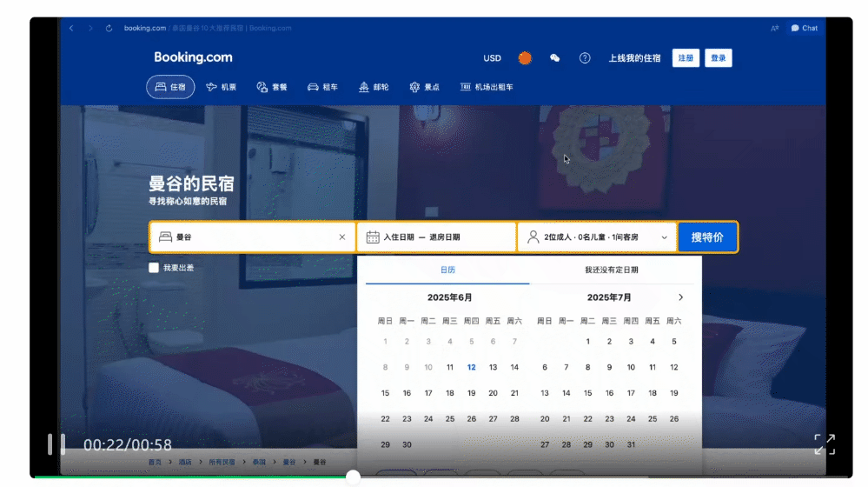
Task: Open the language selector orange flag icon
Action: tap(525, 57)
